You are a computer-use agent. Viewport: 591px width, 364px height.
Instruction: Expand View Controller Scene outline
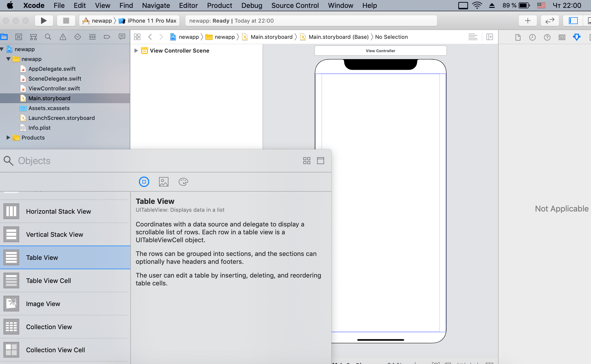(136, 51)
